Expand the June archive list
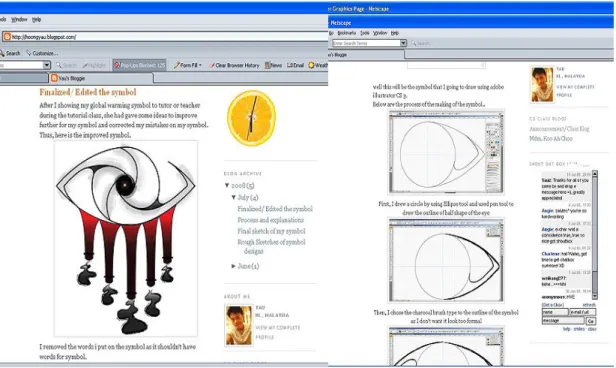Screen dimensions: 616x368 pos(233,266)
